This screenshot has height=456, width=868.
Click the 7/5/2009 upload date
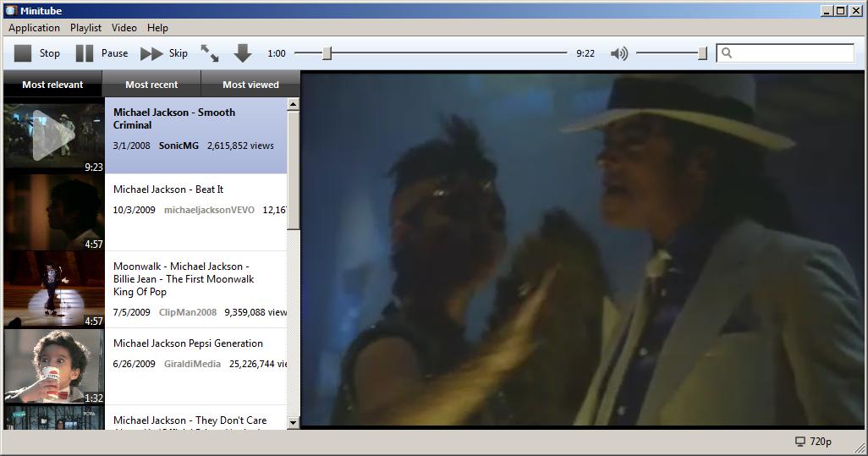pos(131,312)
